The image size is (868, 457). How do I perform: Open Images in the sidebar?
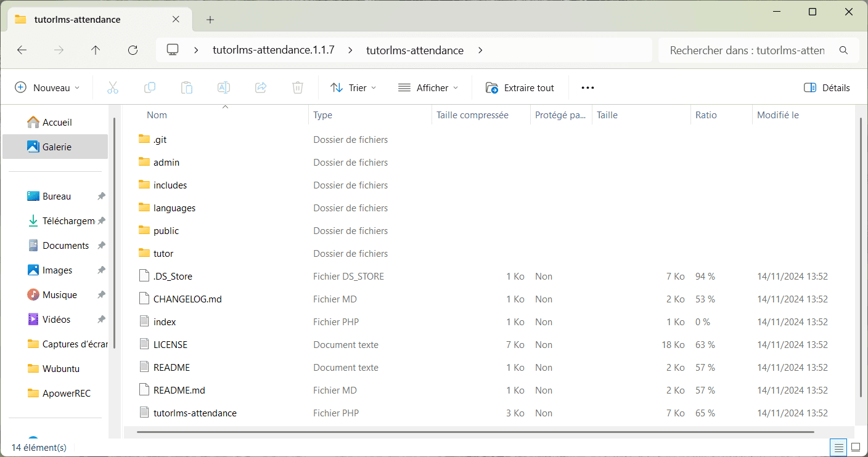pyautogui.click(x=55, y=270)
